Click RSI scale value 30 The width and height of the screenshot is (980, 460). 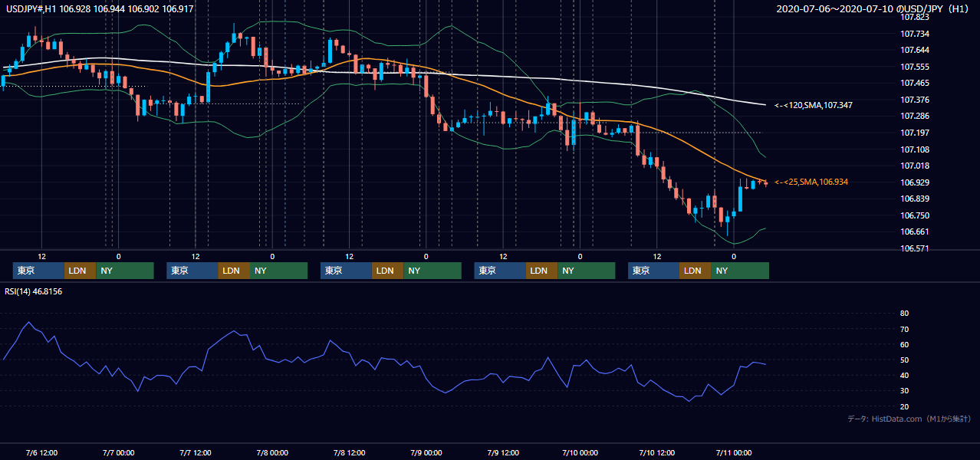point(904,391)
